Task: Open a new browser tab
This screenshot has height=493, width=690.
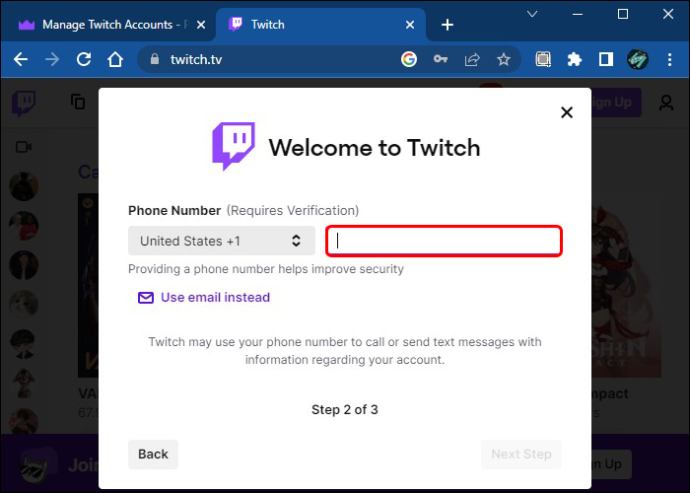Action: pos(447,25)
